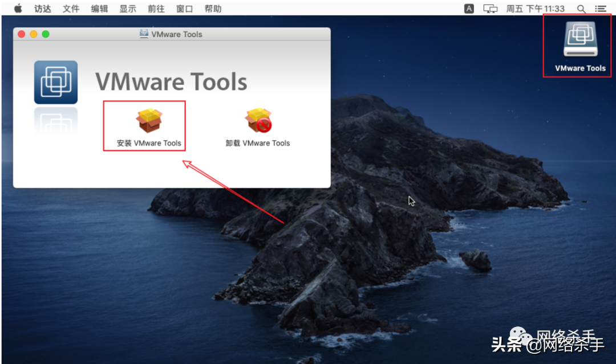
Task: Open the 编辑 menu
Action: (99, 9)
